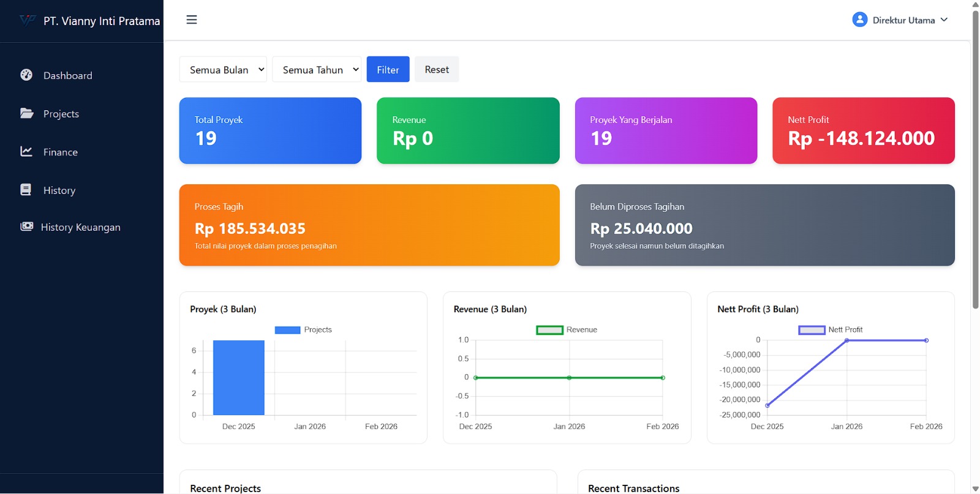Image resolution: width=980 pixels, height=494 pixels.
Task: Click the History Keuangan money icon
Action: click(x=26, y=226)
